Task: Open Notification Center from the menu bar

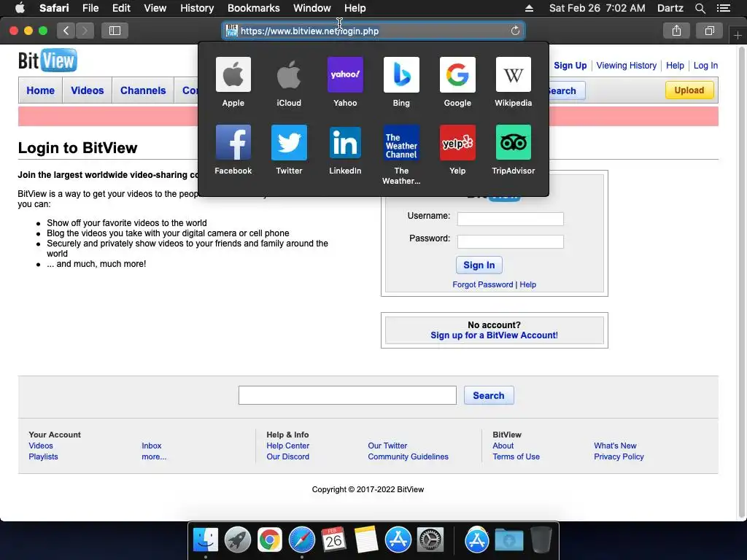Action: click(724, 8)
